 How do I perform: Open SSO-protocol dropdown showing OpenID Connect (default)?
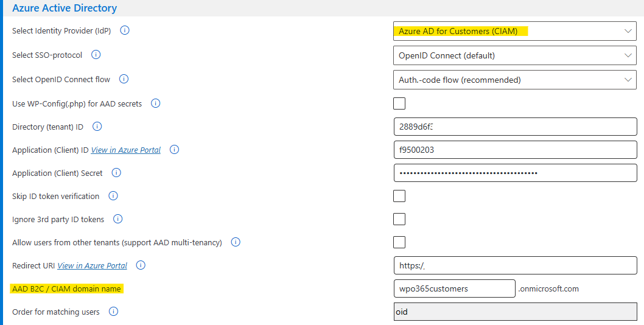(x=515, y=55)
